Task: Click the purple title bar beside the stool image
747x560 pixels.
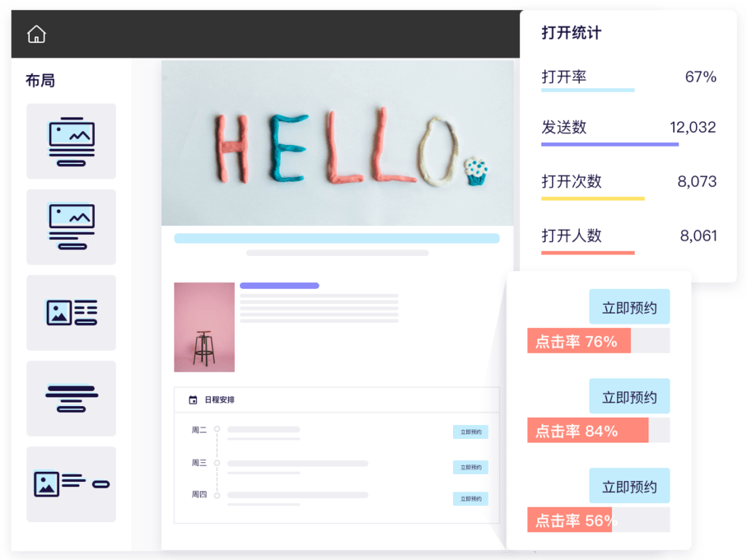Action: tap(279, 286)
